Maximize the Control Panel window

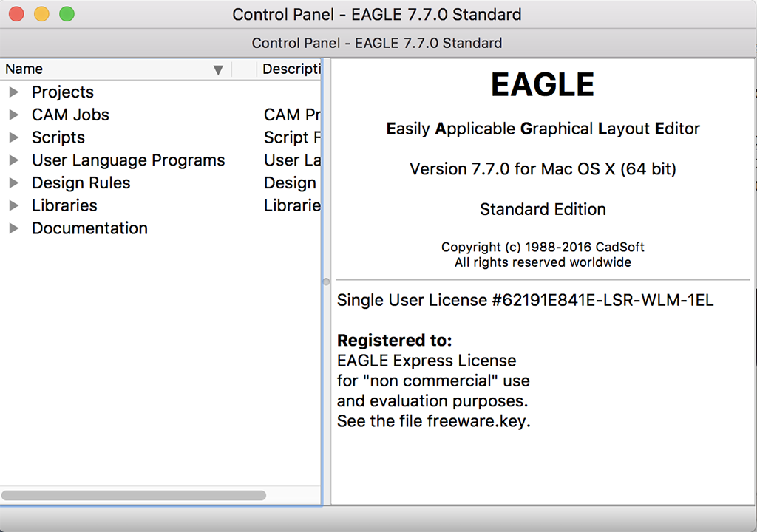67,14
